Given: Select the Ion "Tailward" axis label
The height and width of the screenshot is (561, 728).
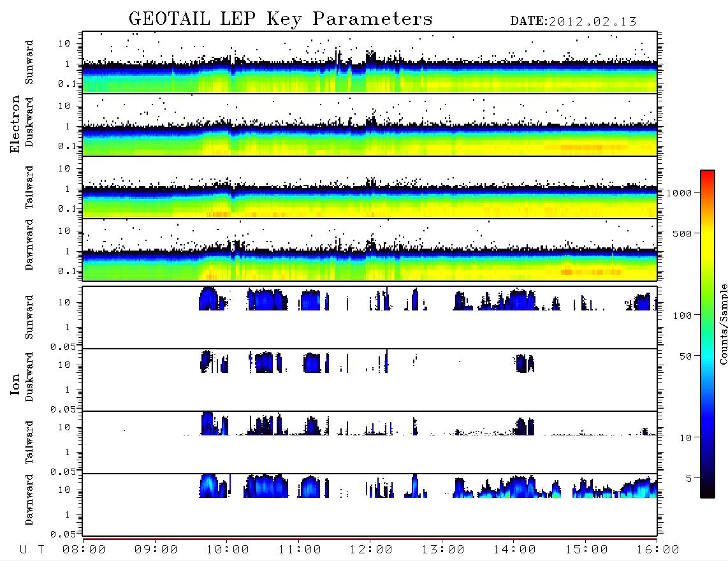Looking at the screenshot, I should click(x=29, y=442).
